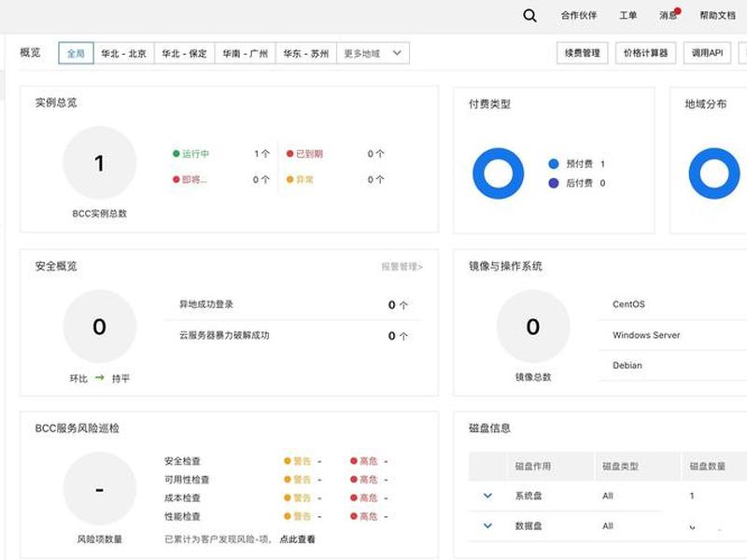Open the search magnifier icon
The image size is (747, 560).
pyautogui.click(x=529, y=16)
